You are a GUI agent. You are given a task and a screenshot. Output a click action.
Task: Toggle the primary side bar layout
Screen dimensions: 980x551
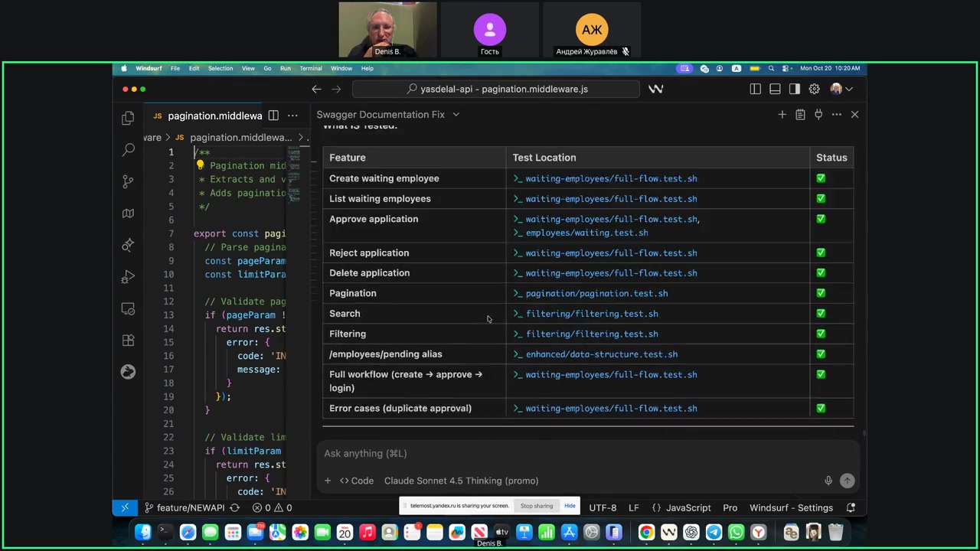pyautogui.click(x=756, y=90)
